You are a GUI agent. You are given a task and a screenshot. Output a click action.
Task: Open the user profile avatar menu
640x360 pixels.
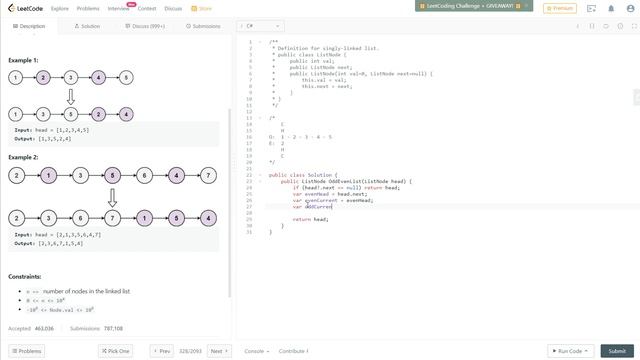pos(630,8)
